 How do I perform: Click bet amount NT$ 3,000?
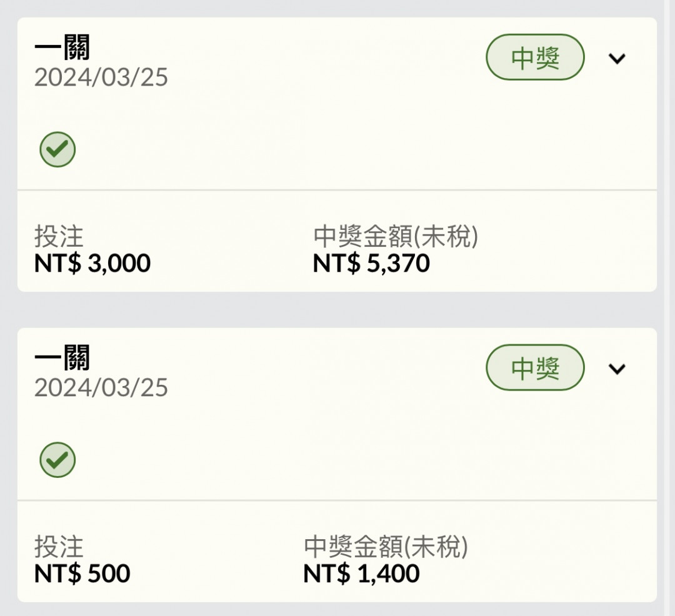click(x=92, y=263)
